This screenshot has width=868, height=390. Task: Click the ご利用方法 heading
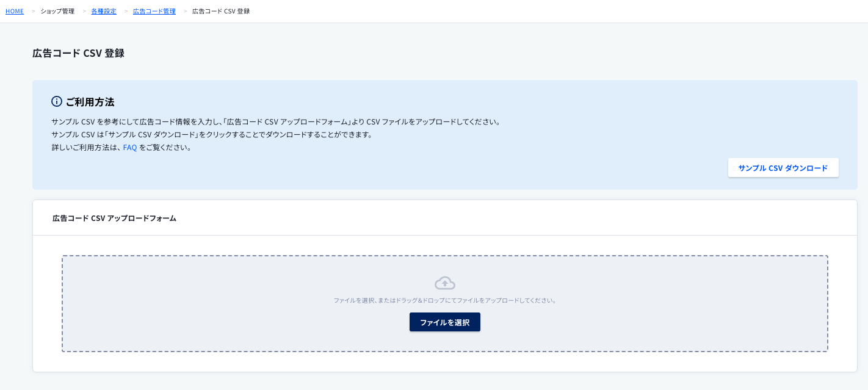90,101
